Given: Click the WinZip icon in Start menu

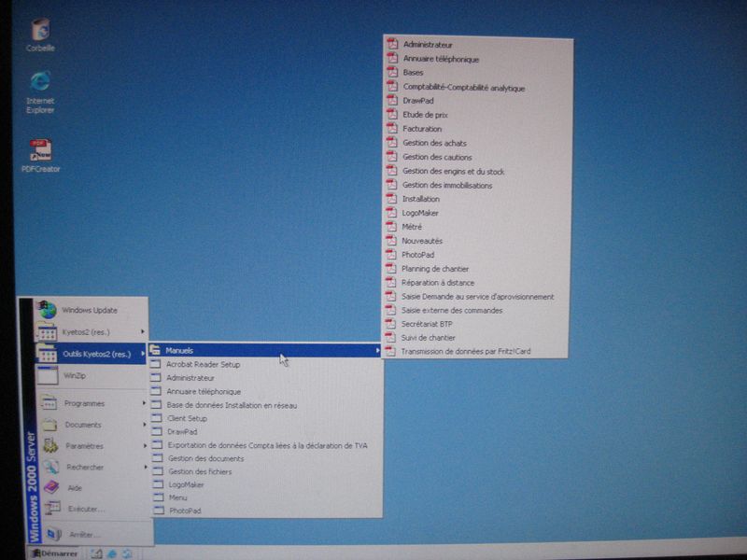Looking at the screenshot, I should click(x=48, y=375).
